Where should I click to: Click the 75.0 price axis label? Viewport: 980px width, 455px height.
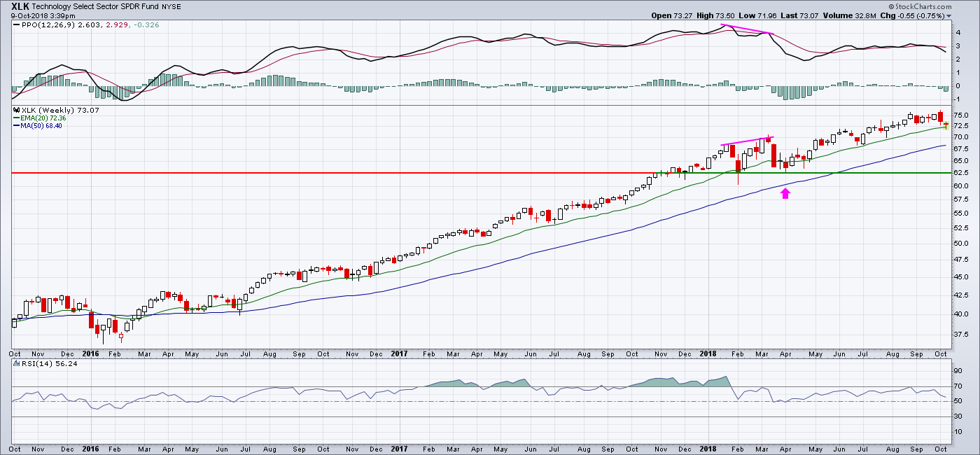click(x=962, y=115)
